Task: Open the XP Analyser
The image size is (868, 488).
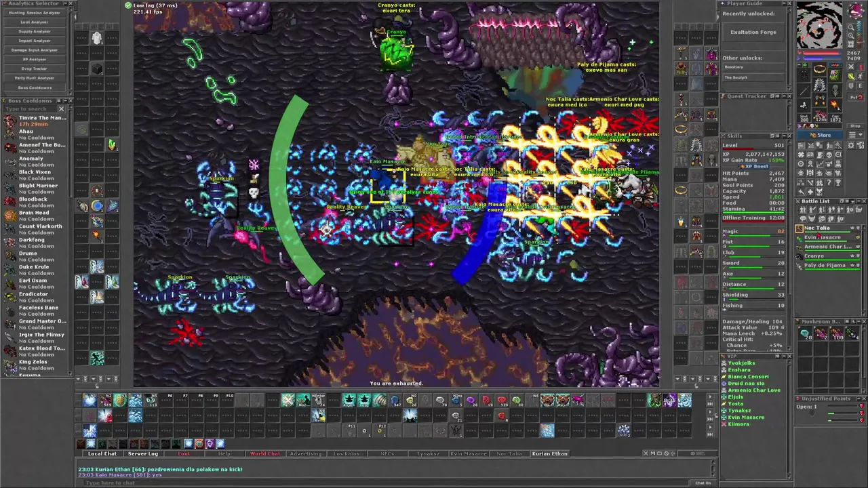Action: (35, 60)
